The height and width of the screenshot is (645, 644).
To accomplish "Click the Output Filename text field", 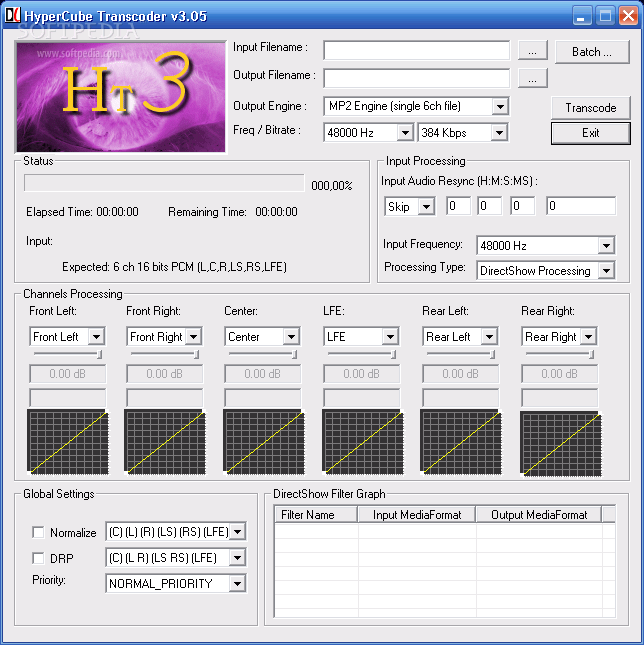I will pyautogui.click(x=417, y=78).
